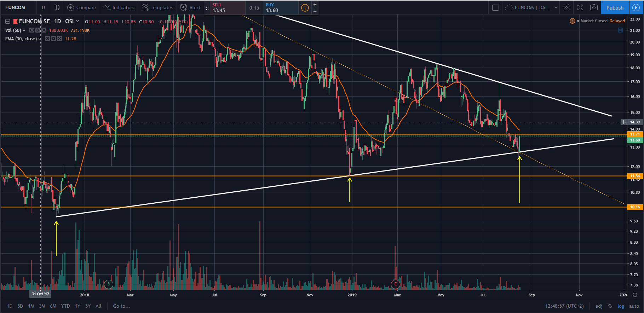
Task: Set range to All
Action: pyautogui.click(x=98, y=306)
